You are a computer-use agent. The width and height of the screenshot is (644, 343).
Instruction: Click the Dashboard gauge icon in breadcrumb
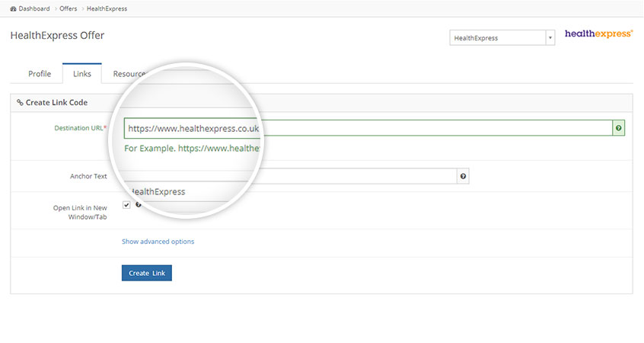(13, 8)
